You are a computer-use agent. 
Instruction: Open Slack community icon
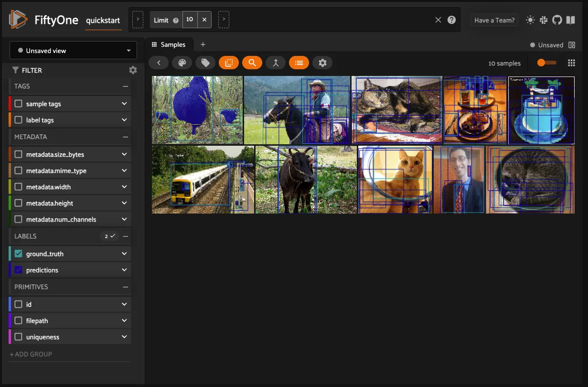click(x=544, y=20)
